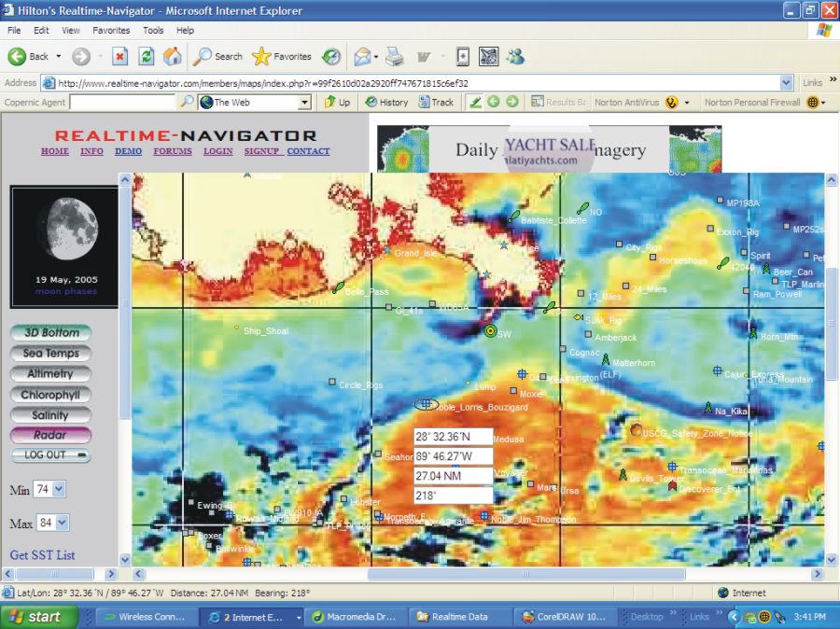Open the Mail envelope icon
The height and width of the screenshot is (629, 840).
(362, 56)
